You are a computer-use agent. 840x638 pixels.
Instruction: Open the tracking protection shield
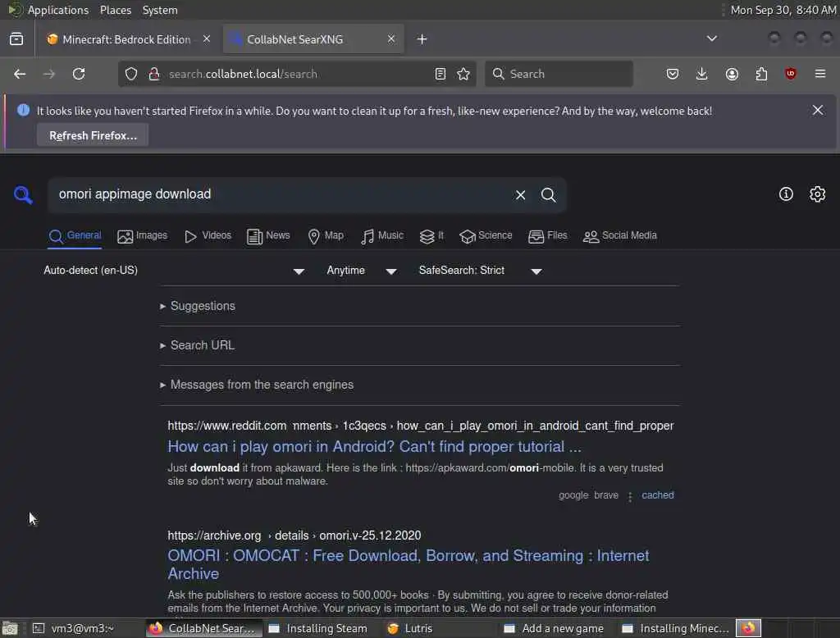(x=131, y=74)
